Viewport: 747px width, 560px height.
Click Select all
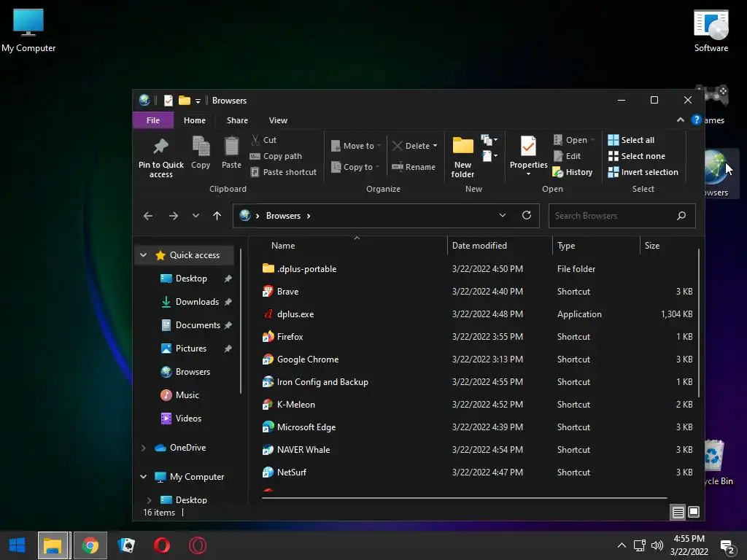pyautogui.click(x=631, y=140)
